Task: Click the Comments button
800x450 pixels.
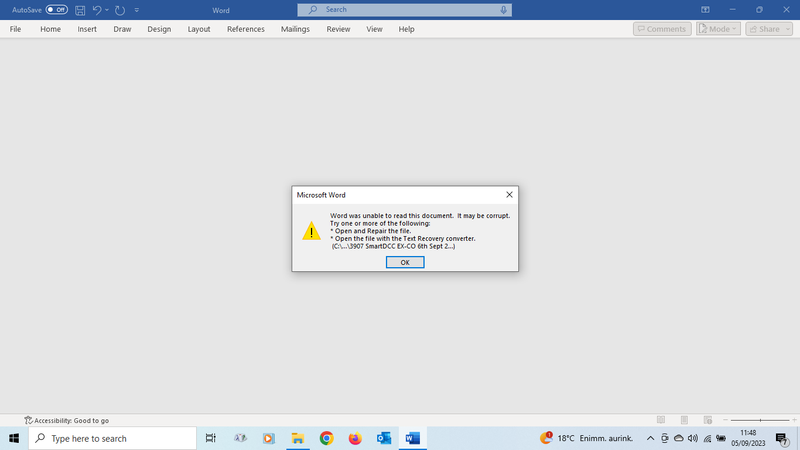Action: coord(662,29)
